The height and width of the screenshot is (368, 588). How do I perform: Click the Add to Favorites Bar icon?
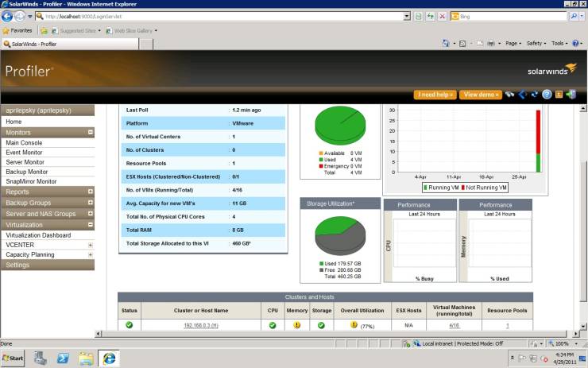(44, 31)
